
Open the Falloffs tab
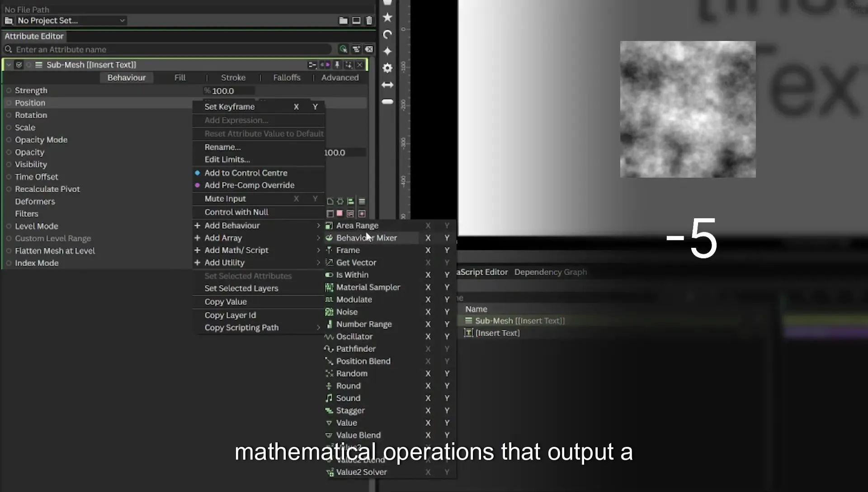tap(287, 77)
